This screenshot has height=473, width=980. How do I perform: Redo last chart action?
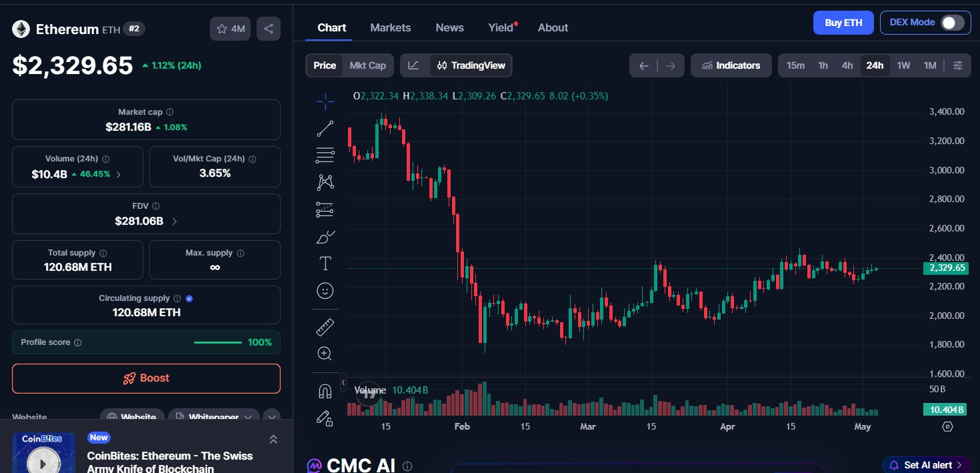671,65
